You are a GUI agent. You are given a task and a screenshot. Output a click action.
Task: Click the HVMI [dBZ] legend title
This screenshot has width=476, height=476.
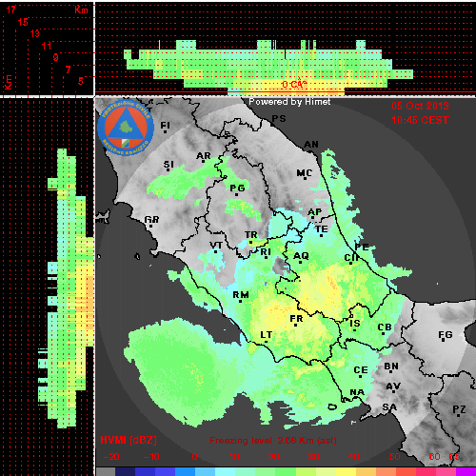click(x=129, y=440)
